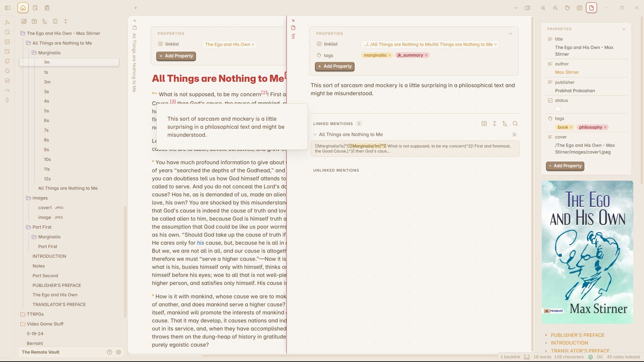
Task: Collapse the Part First folder
Action: tap(42, 227)
